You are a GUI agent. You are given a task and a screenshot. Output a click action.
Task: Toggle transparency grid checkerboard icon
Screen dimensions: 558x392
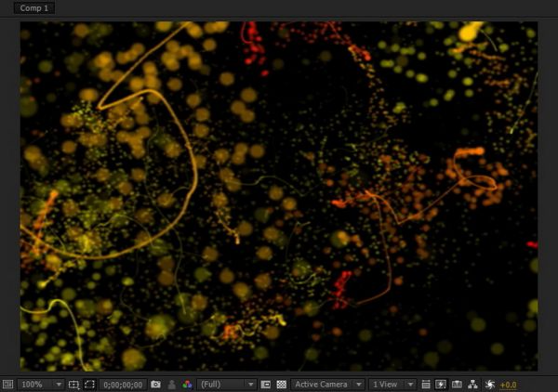(x=282, y=385)
